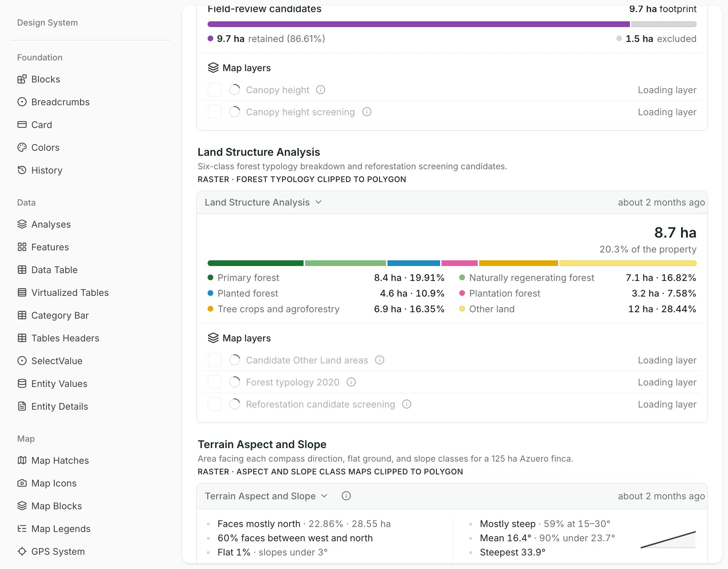The width and height of the screenshot is (728, 569).
Task: Click the pink Plantation forest bar segment
Action: point(460,263)
